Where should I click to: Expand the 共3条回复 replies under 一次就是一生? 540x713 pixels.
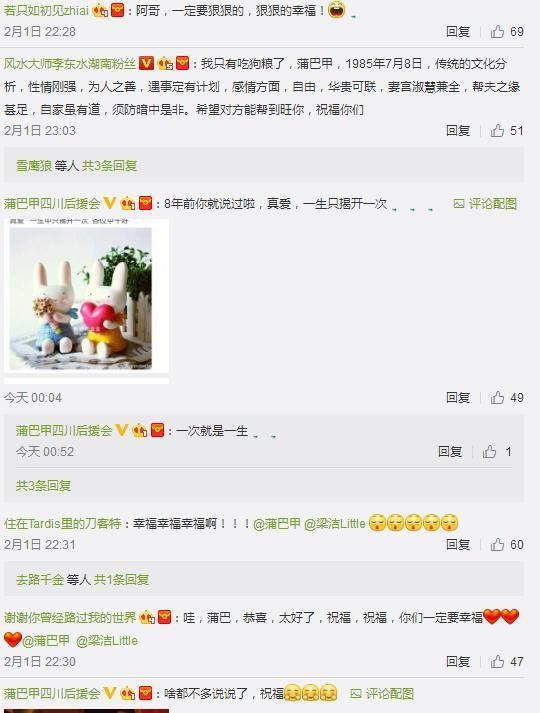point(43,486)
